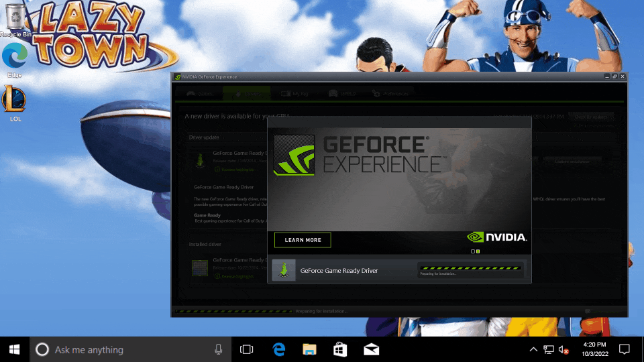Open Task View from the taskbar
Screen dimensions: 644x362
tap(246, 349)
